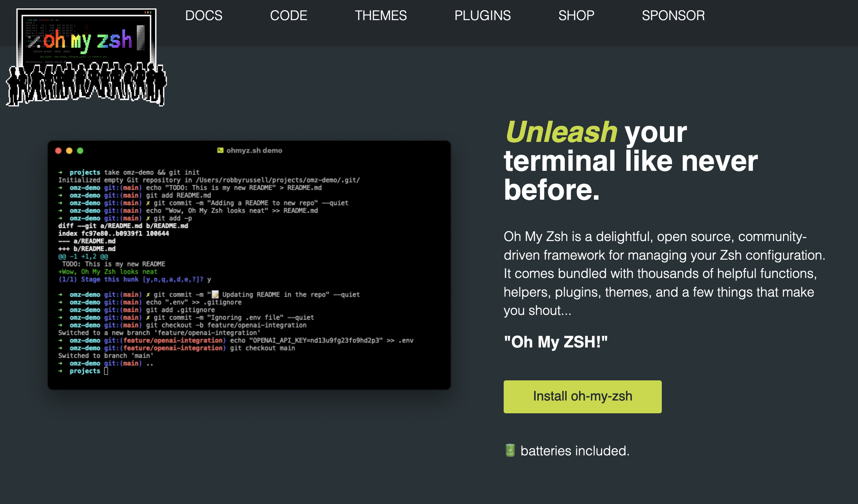Click the terminal icon beside ohmyz.sh demo
Viewport: 858px width, 504px height.
tap(220, 150)
